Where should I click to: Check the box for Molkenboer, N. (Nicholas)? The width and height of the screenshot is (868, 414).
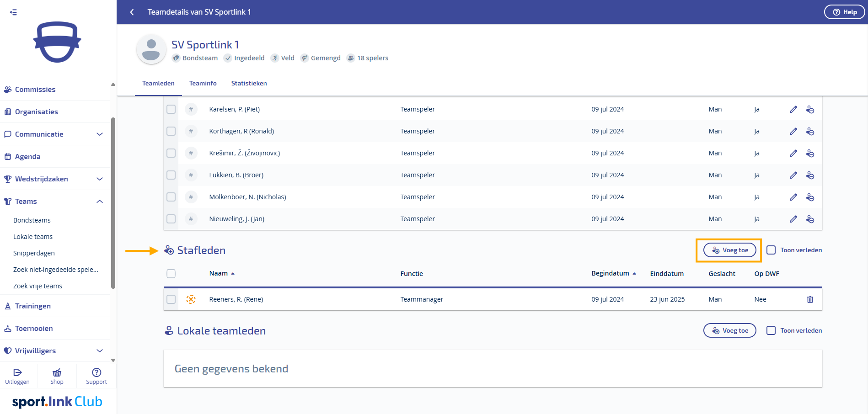[171, 197]
